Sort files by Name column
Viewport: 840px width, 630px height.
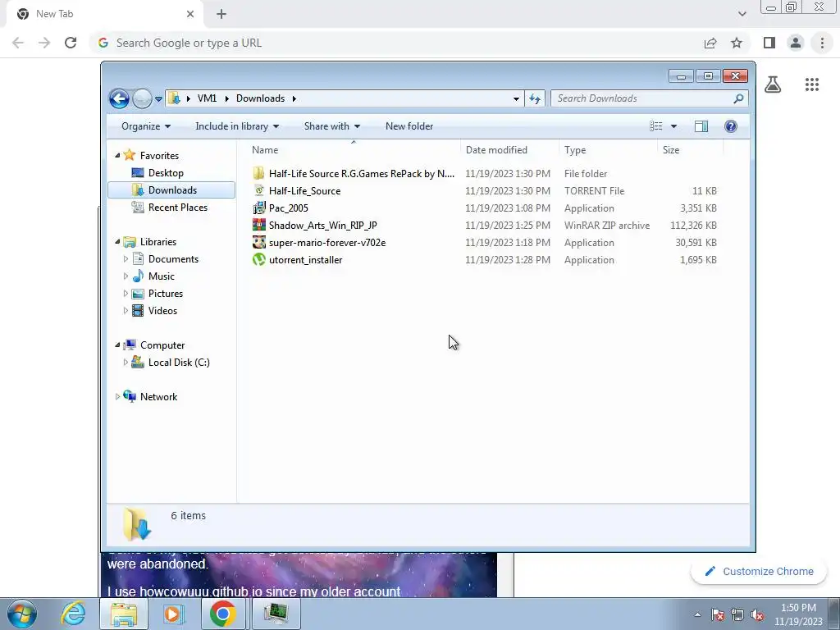click(x=354, y=150)
